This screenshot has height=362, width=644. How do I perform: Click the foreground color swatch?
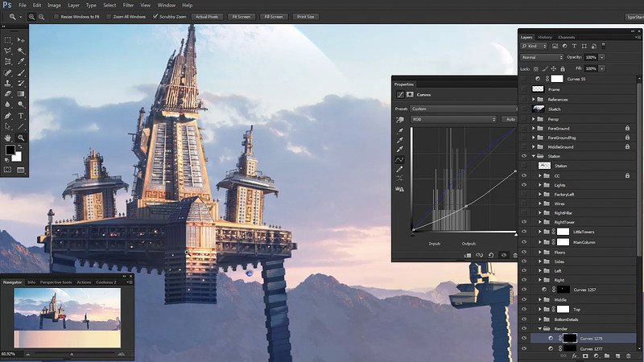10,150
